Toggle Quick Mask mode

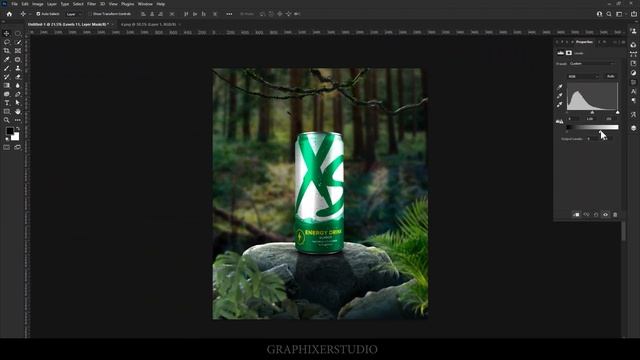7,147
